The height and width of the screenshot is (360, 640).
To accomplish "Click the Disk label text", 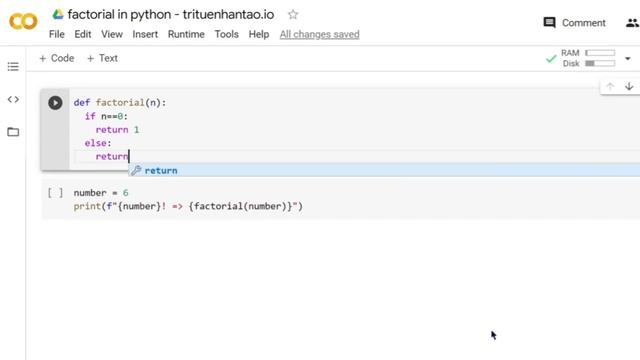I will pos(571,64).
